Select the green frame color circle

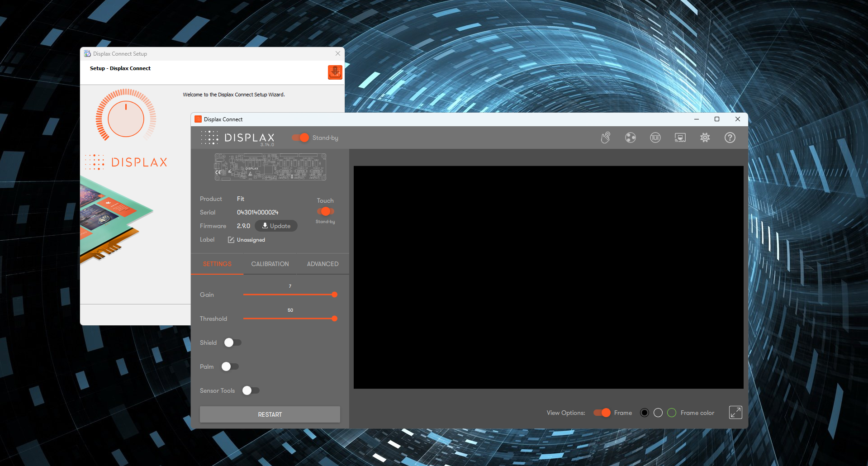[672, 413]
